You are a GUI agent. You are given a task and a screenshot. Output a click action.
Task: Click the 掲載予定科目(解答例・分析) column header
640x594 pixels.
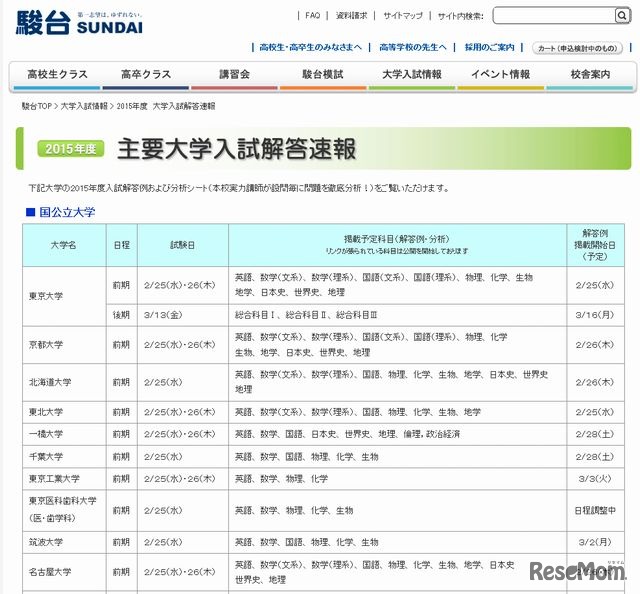(398, 245)
